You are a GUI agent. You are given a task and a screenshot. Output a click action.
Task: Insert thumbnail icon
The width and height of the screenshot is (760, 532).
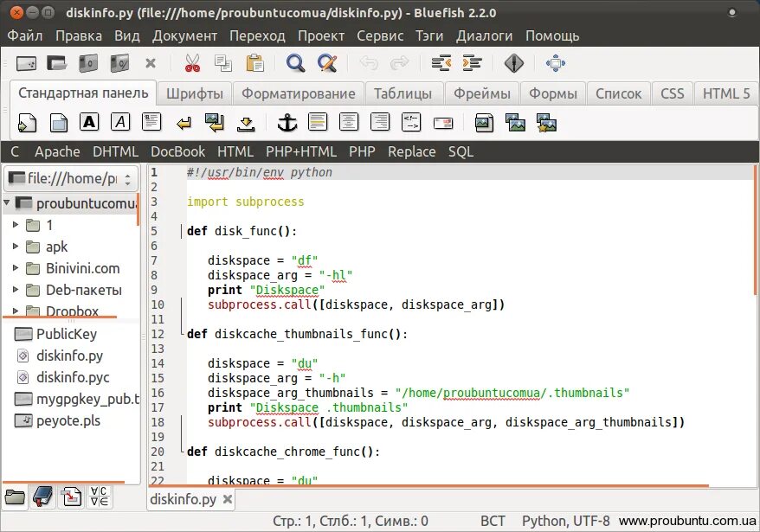(515, 123)
